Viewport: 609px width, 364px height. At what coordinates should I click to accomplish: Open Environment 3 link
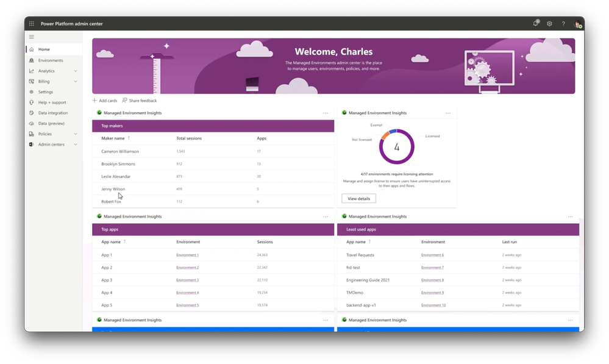point(187,280)
